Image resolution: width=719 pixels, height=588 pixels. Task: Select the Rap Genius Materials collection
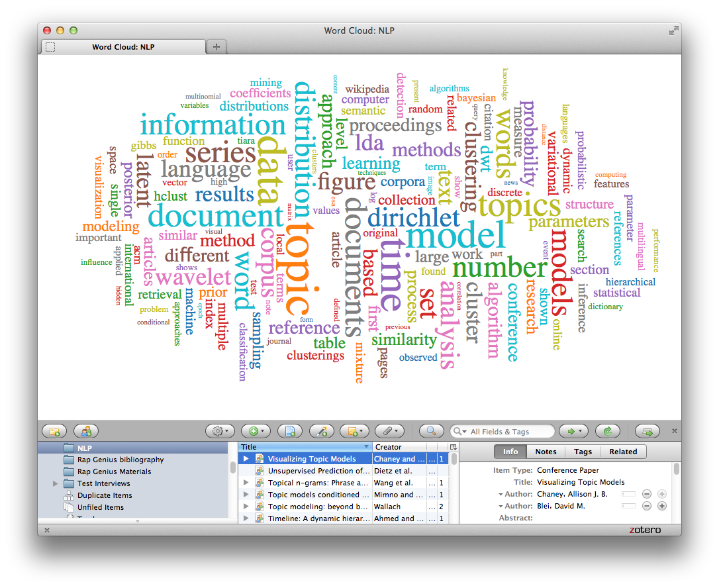point(133,471)
